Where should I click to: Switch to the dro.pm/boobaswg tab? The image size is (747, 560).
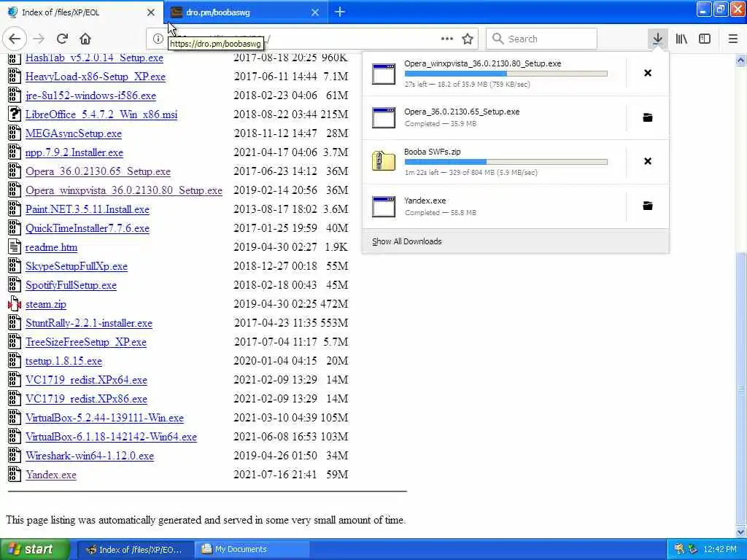246,12
